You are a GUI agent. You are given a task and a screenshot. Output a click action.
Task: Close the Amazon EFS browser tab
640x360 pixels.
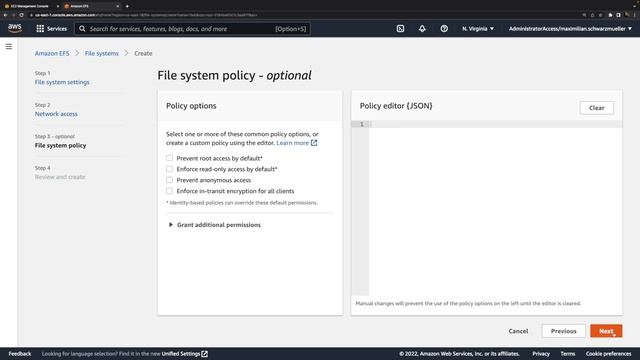click(118, 6)
